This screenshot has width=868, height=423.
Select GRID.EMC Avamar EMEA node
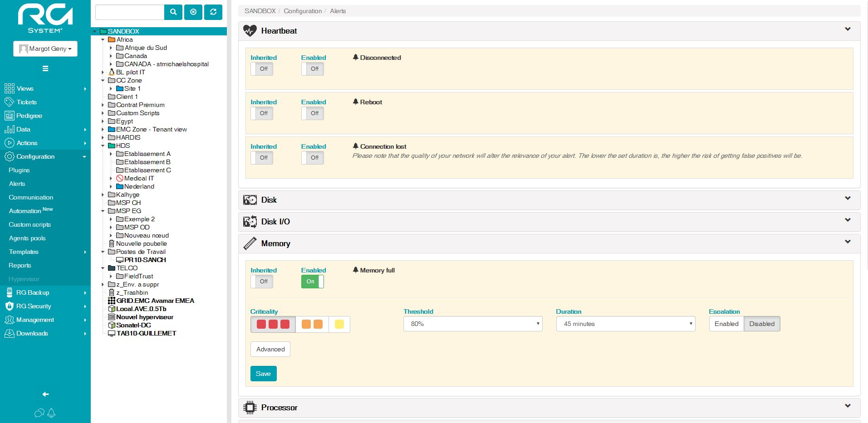pos(151,301)
